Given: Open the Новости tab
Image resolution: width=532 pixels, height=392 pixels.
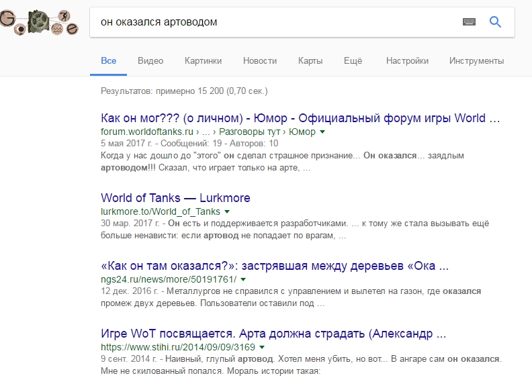Looking at the screenshot, I should pos(260,61).
